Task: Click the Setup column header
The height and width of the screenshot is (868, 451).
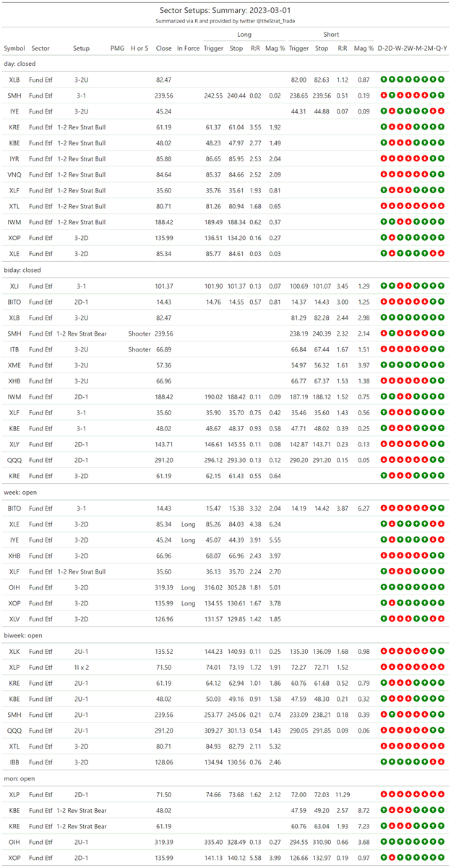Action: click(x=81, y=48)
